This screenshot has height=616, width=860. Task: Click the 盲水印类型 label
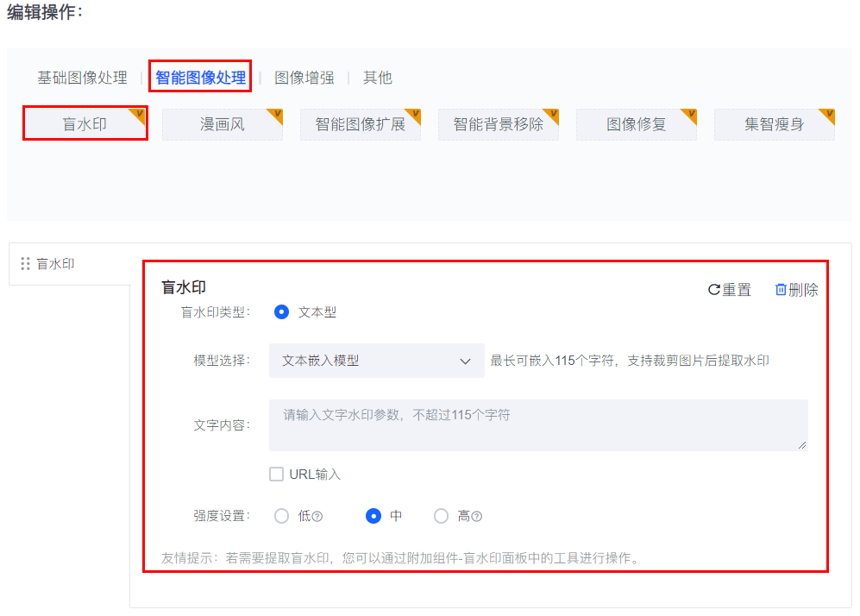pyautogui.click(x=216, y=312)
